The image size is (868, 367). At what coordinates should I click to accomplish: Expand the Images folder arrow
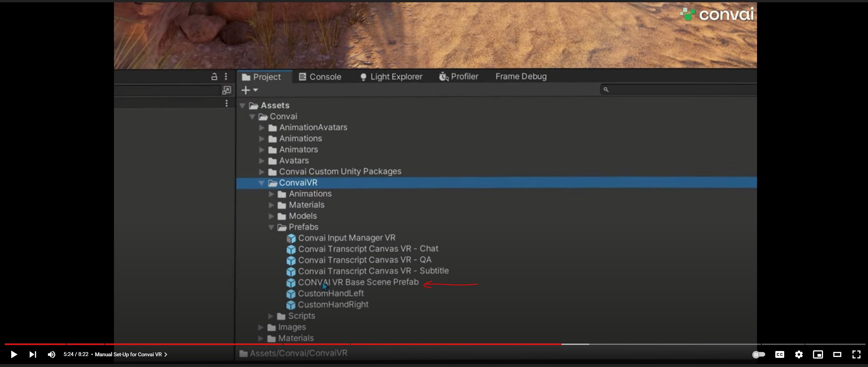(x=261, y=327)
